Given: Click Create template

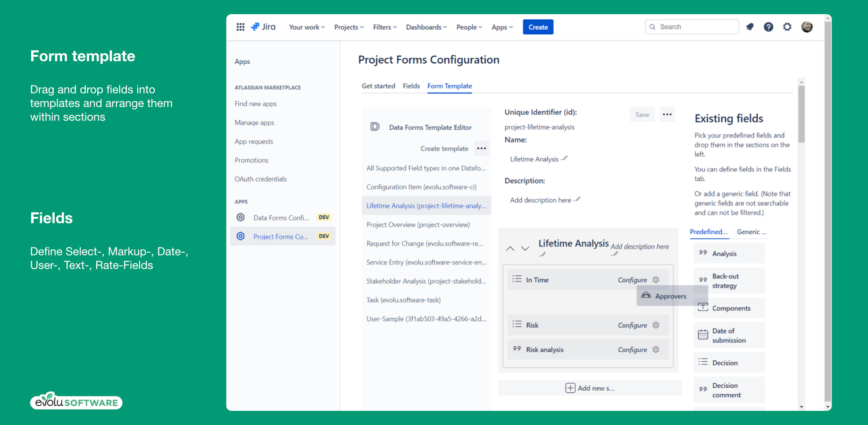Looking at the screenshot, I should (444, 148).
